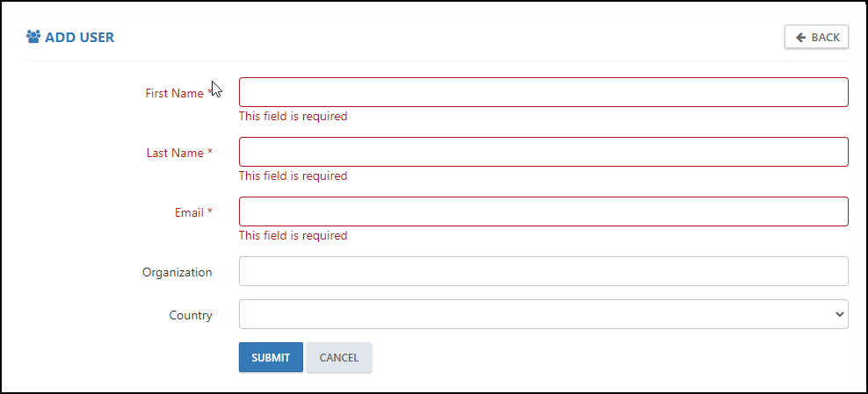The height and width of the screenshot is (394, 868).
Task: Click the users group icon beside Add User
Action: point(33,38)
